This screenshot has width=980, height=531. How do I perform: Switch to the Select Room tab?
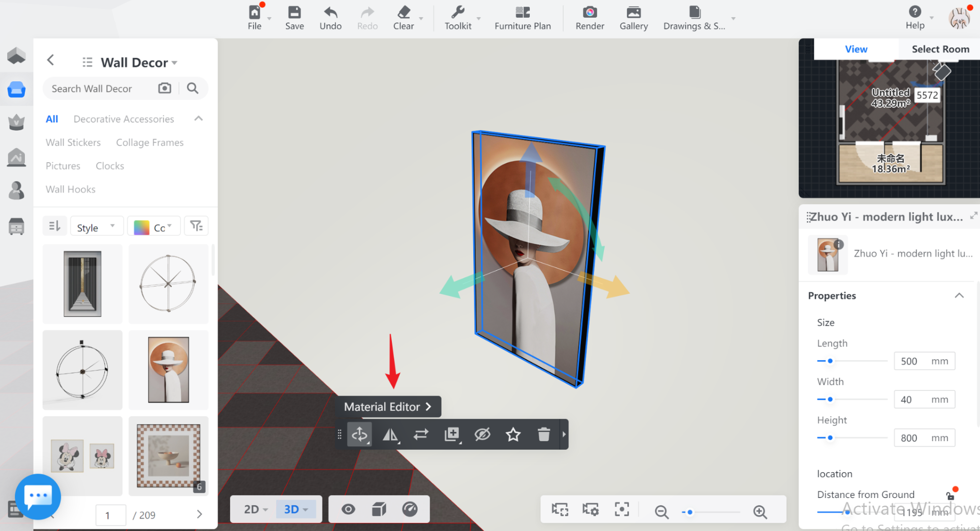(x=940, y=49)
